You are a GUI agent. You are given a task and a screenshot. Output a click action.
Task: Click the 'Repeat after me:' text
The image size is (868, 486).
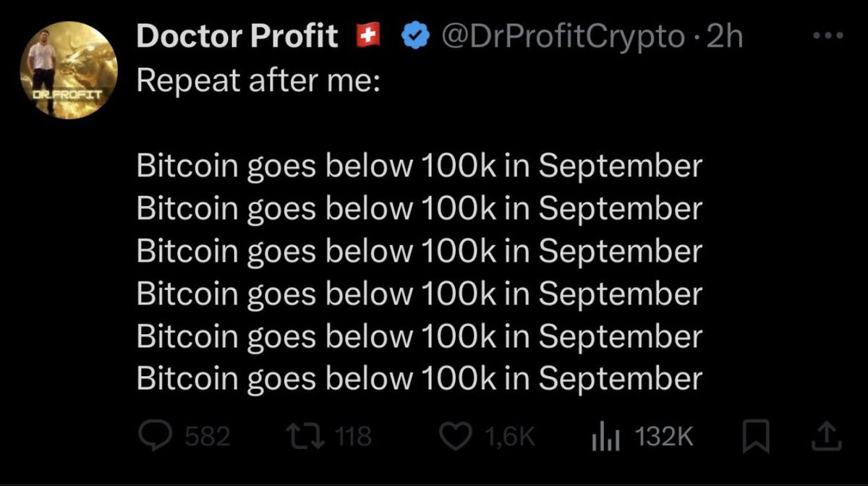258,80
